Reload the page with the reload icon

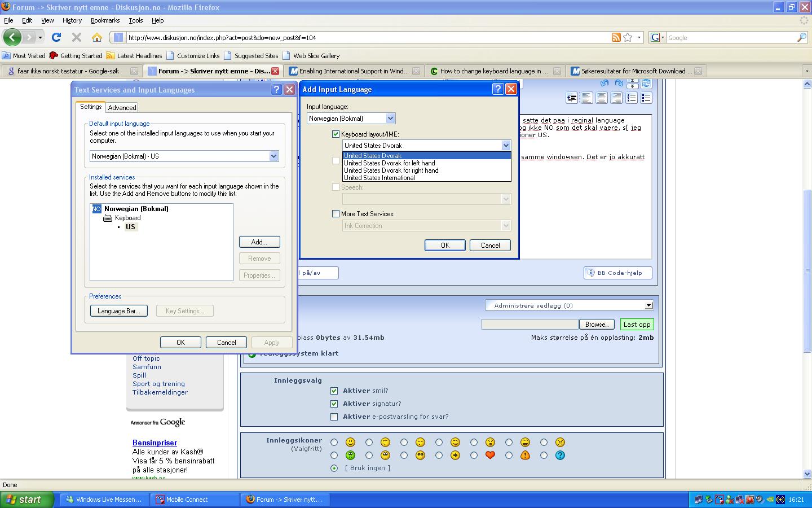(x=56, y=37)
